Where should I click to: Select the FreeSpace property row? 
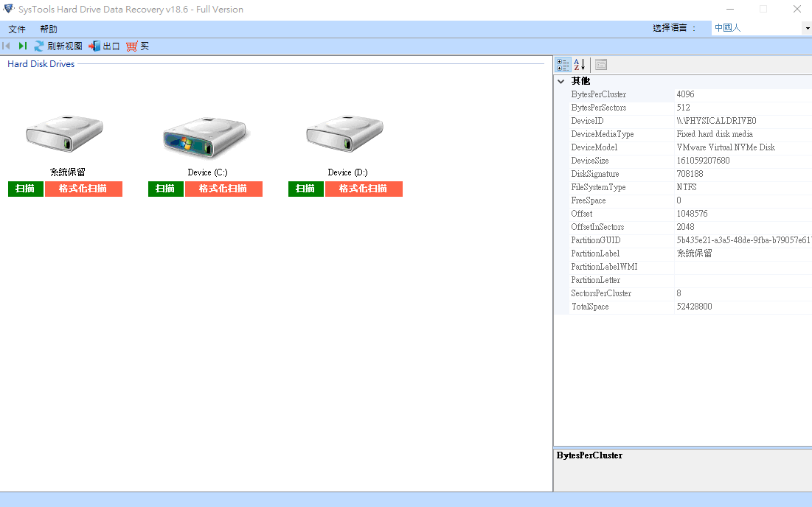click(691, 200)
